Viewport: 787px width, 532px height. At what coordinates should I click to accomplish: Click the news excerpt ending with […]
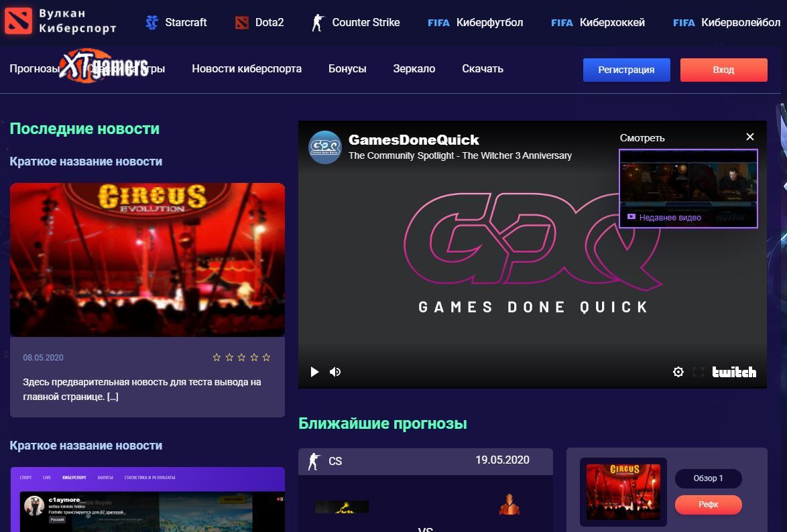(142, 389)
